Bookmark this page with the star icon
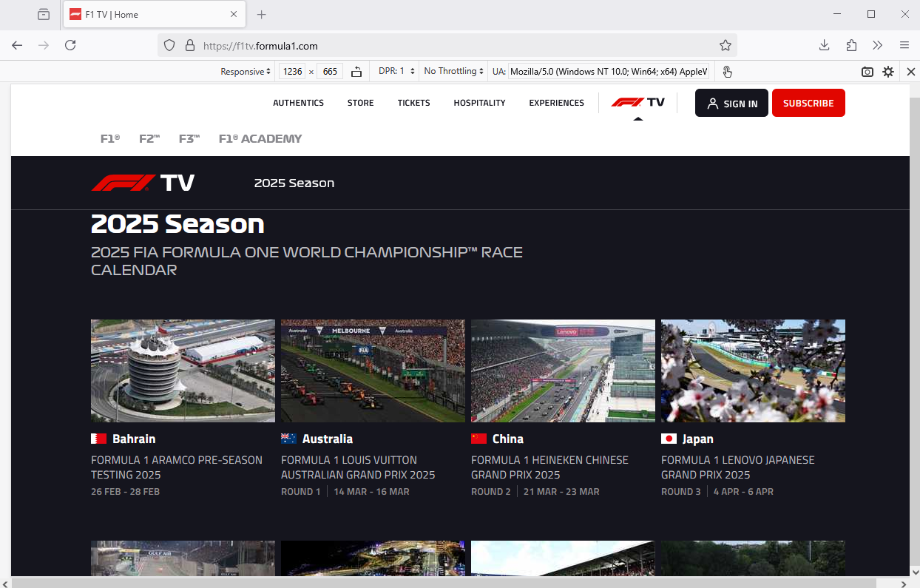Image resolution: width=920 pixels, height=588 pixels. (x=725, y=45)
